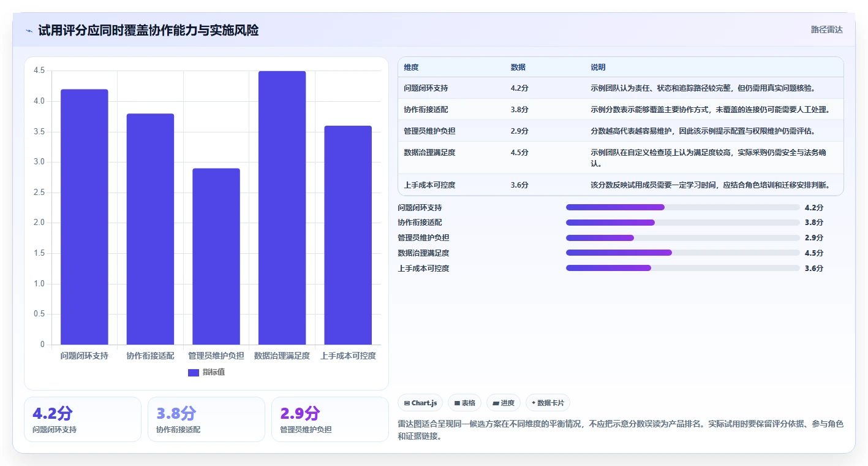Click the lightning icon beside the title
This screenshot has height=466, width=868.
click(29, 30)
